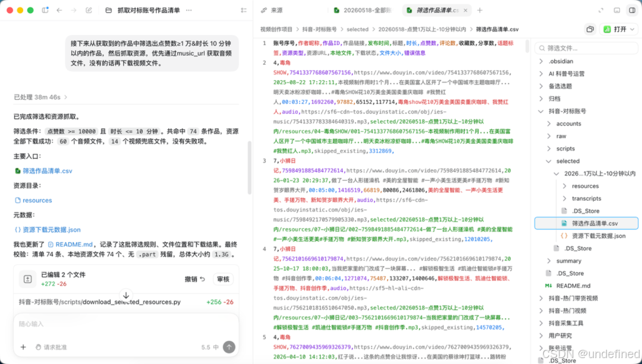Start a new chat with compose icon
Viewport: 642px width, 364px height.
(89, 10)
